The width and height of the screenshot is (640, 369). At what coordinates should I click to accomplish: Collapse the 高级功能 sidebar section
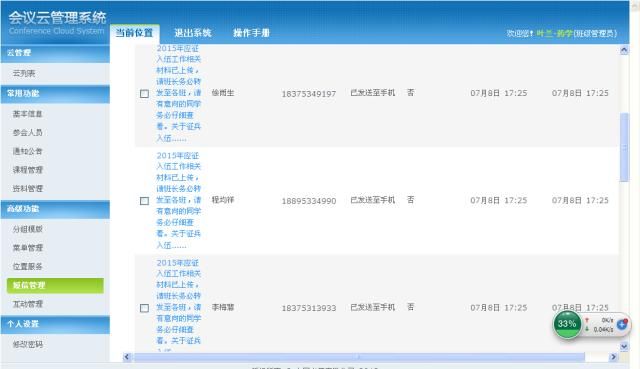(x=55, y=209)
